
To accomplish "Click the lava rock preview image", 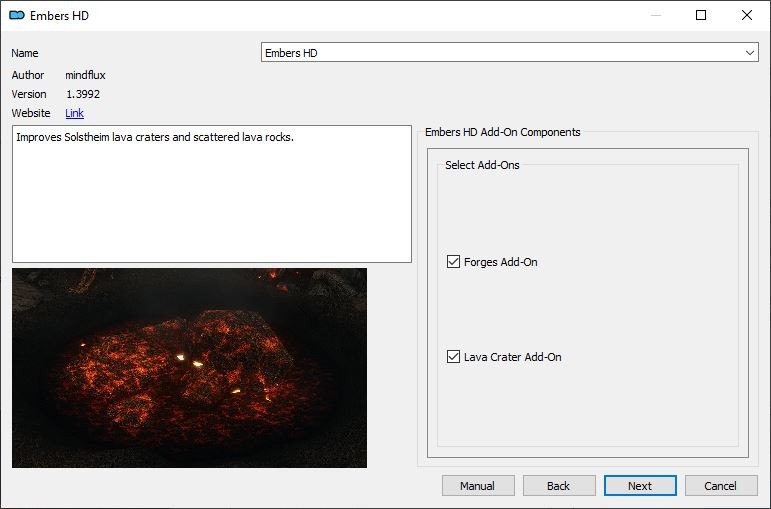I will pos(189,368).
